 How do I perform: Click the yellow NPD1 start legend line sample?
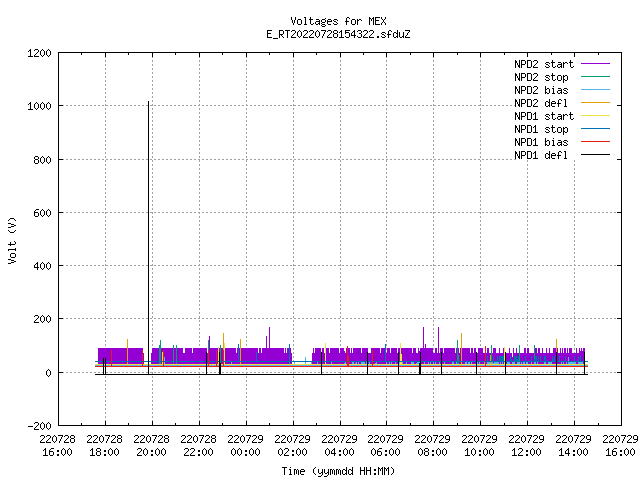pyautogui.click(x=596, y=116)
